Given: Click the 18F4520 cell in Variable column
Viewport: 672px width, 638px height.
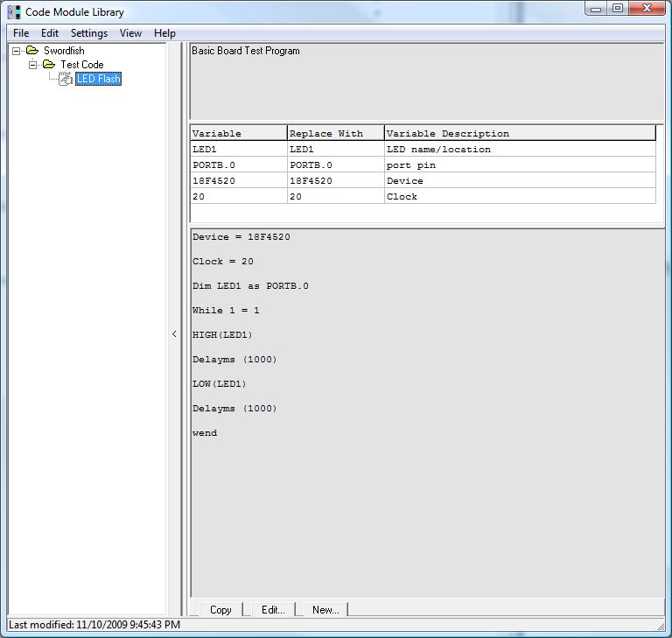Looking at the screenshot, I should [x=239, y=180].
